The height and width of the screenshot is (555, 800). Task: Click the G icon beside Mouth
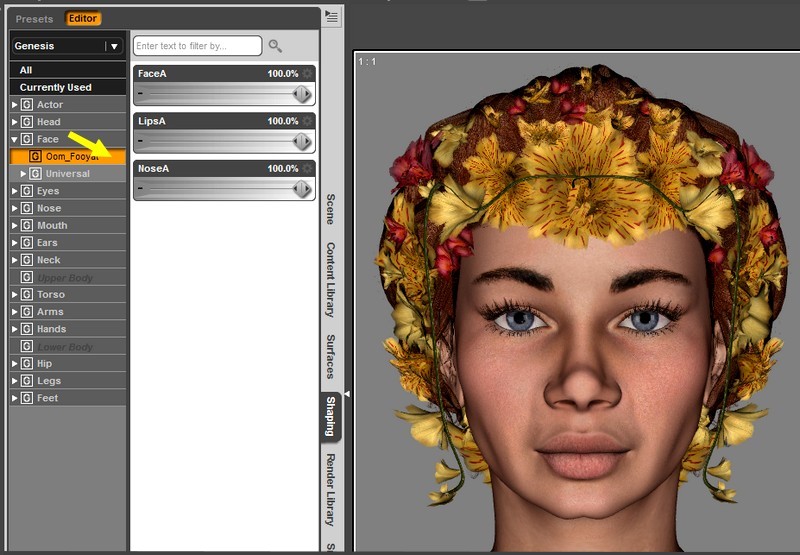coord(27,225)
